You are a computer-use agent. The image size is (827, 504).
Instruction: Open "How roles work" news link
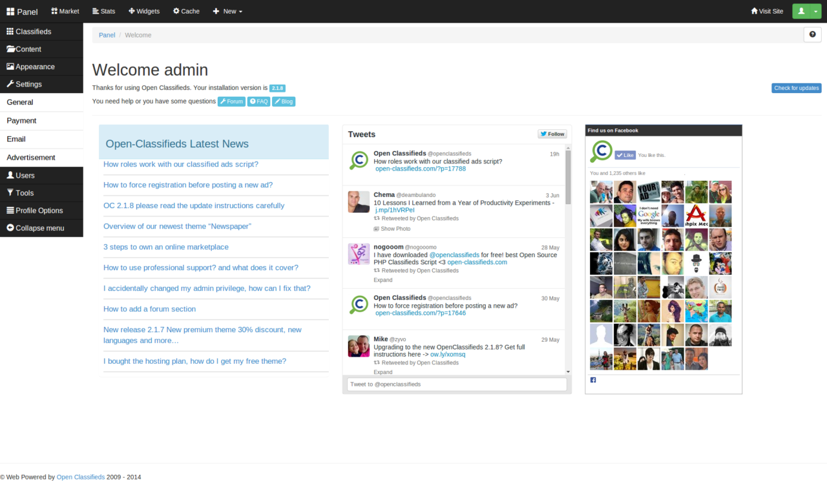pyautogui.click(x=181, y=164)
